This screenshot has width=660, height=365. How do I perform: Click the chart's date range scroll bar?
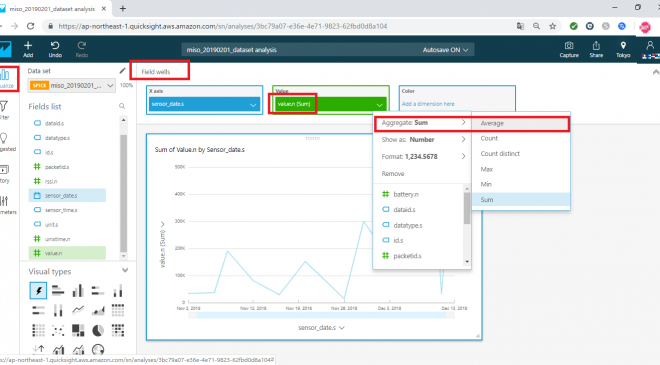tap(321, 315)
